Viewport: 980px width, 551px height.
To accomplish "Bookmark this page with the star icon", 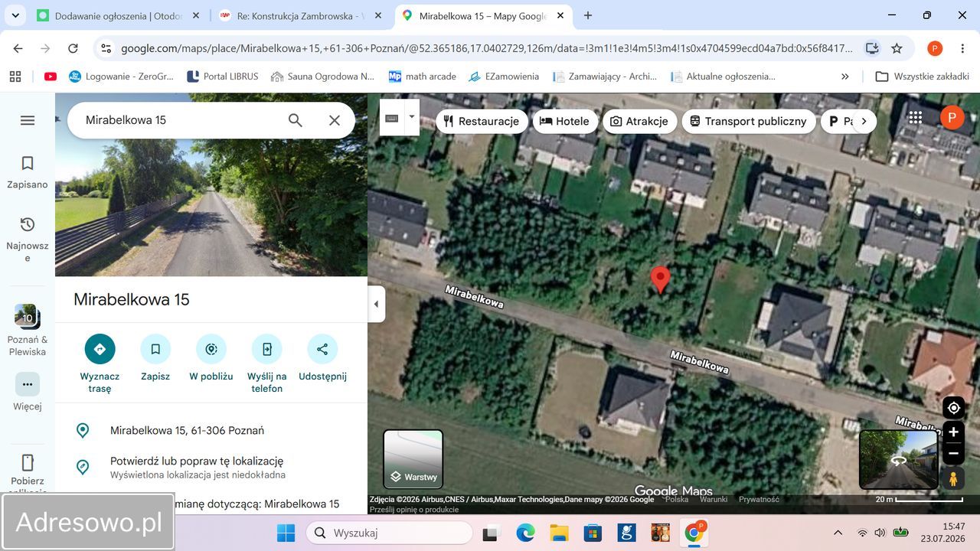I will click(897, 48).
